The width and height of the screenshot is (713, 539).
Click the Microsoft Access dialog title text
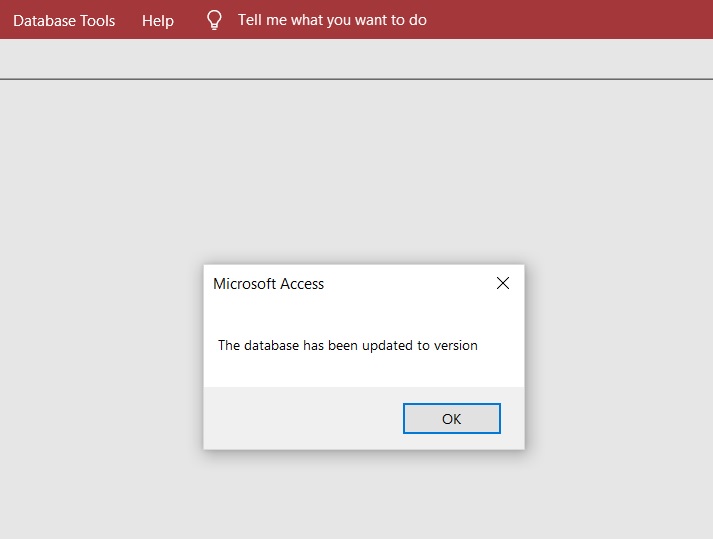(269, 284)
